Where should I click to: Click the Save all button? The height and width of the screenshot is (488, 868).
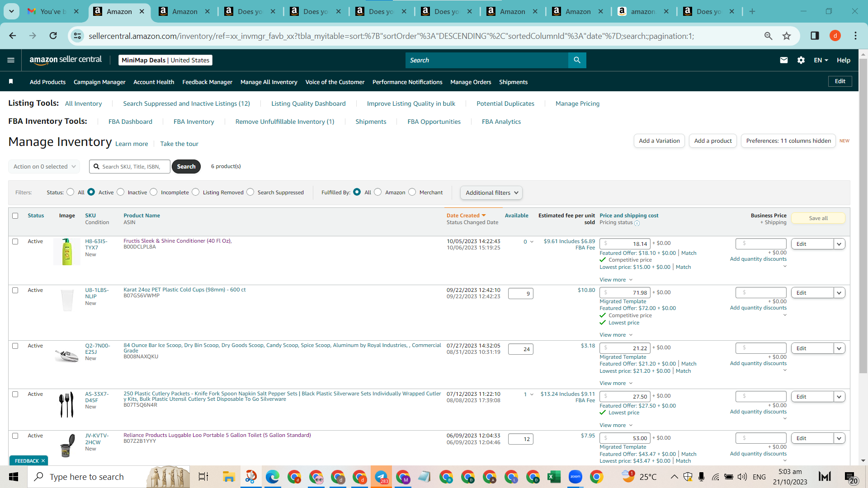coord(818,218)
